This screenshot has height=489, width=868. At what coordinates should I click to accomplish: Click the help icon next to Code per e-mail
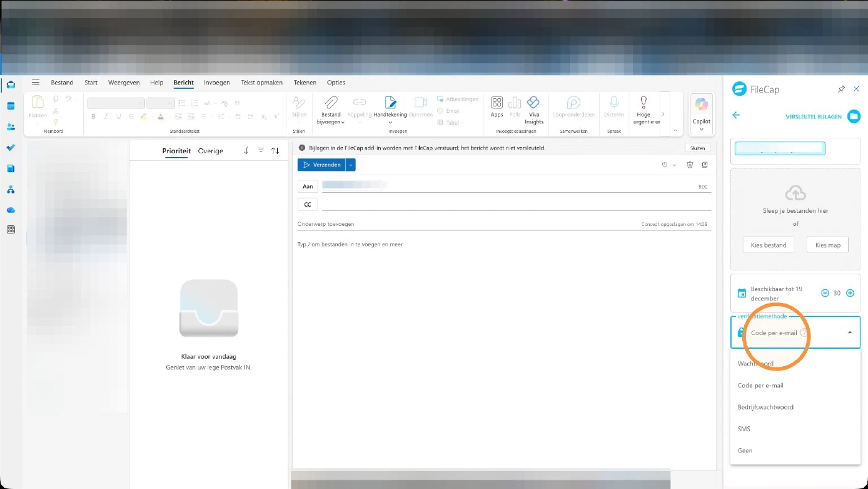point(804,333)
